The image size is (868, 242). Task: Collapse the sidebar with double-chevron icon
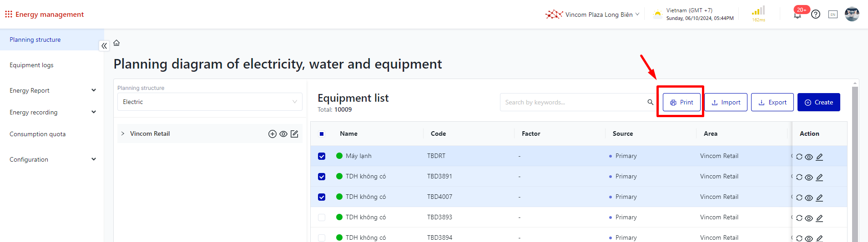104,46
